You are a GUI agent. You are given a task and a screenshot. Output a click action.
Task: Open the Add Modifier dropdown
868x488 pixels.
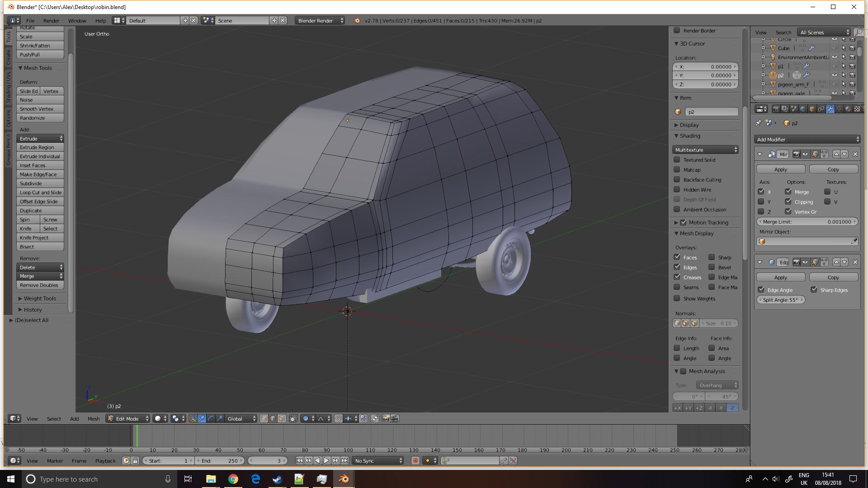(807, 139)
